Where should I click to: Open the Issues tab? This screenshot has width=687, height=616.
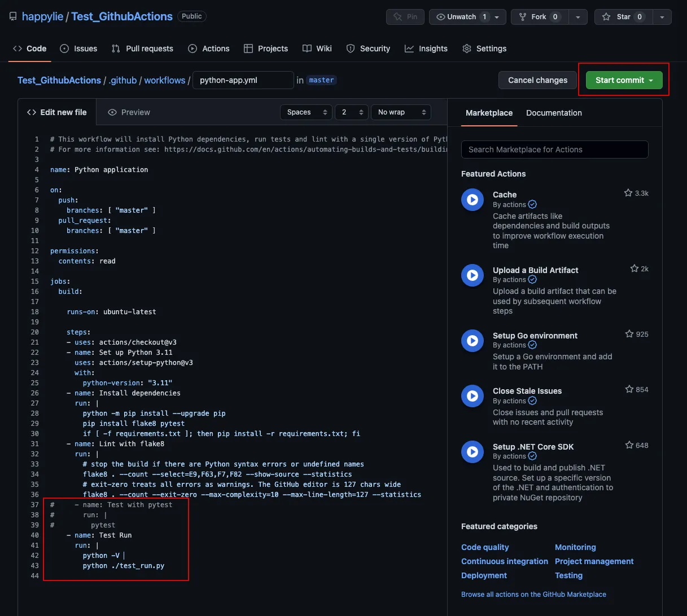78,49
